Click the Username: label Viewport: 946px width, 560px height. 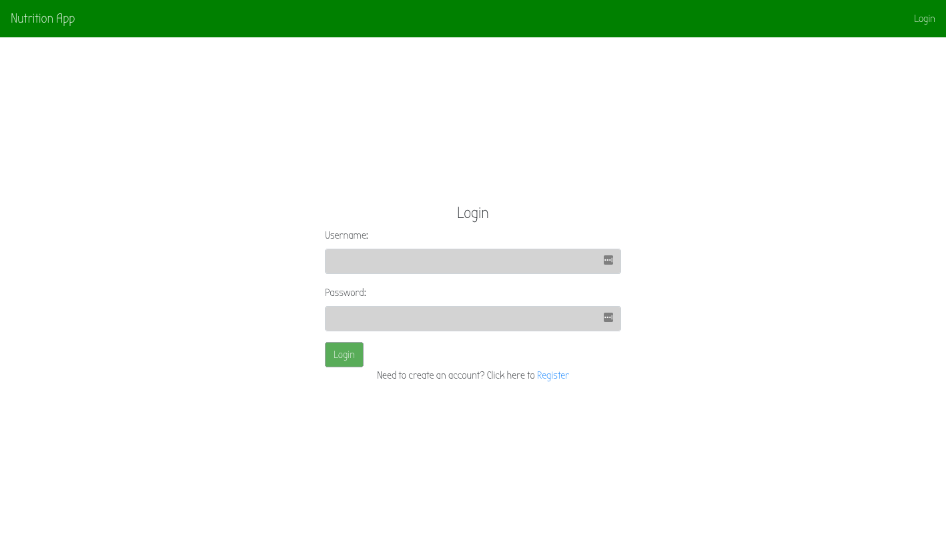346,235
